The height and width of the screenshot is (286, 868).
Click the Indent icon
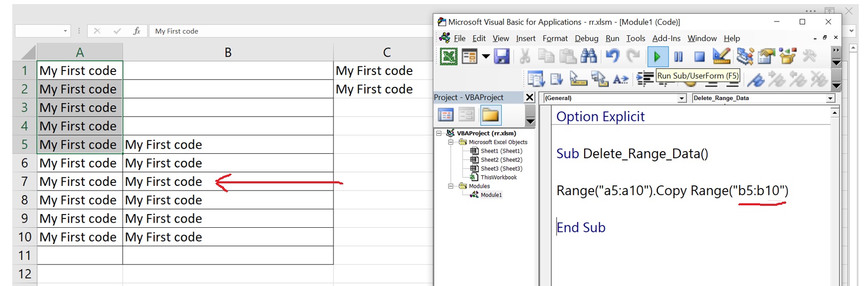tap(646, 79)
